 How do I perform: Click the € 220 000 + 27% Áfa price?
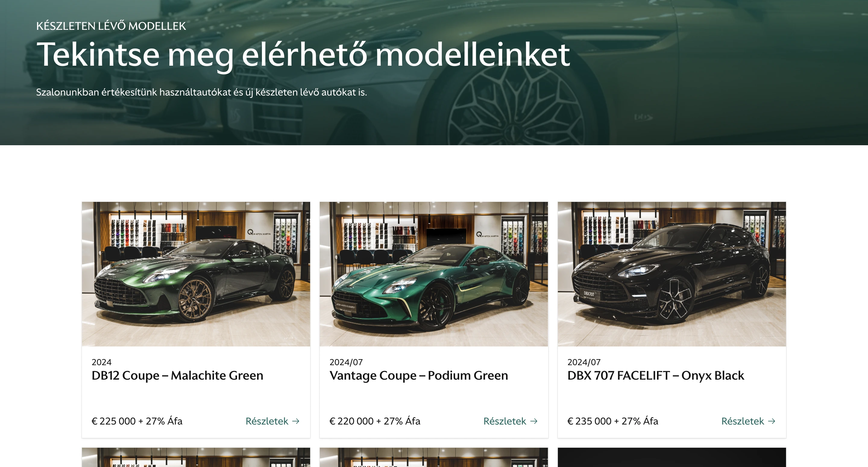(375, 421)
